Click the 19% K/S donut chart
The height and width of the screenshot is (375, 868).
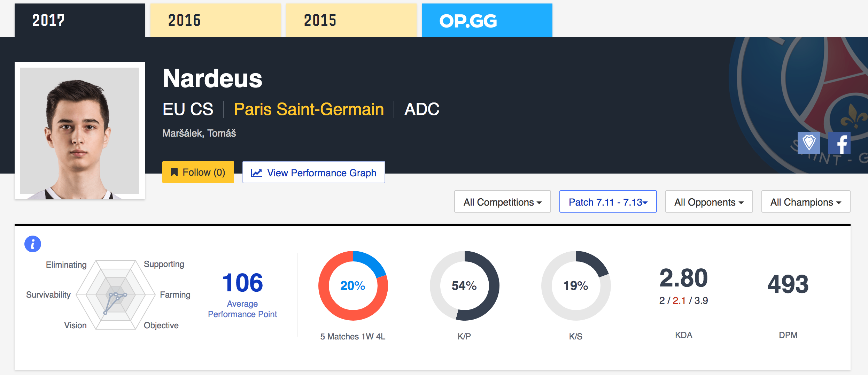(576, 286)
